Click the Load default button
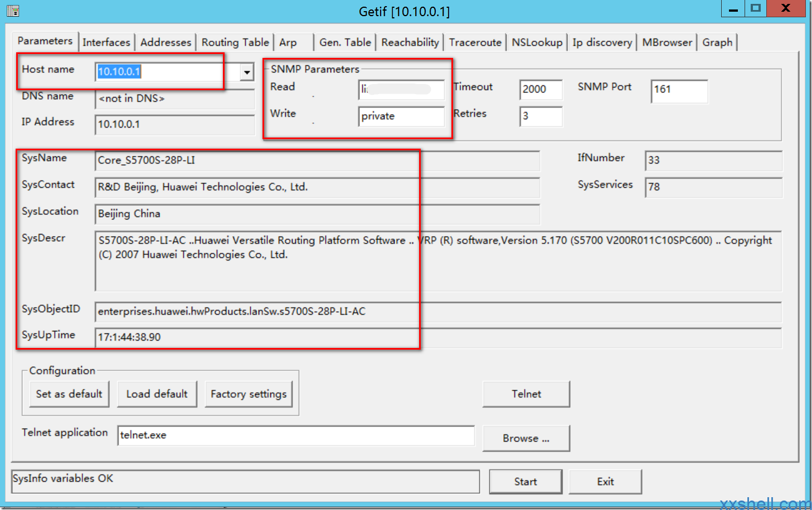The width and height of the screenshot is (812, 510). click(x=157, y=394)
